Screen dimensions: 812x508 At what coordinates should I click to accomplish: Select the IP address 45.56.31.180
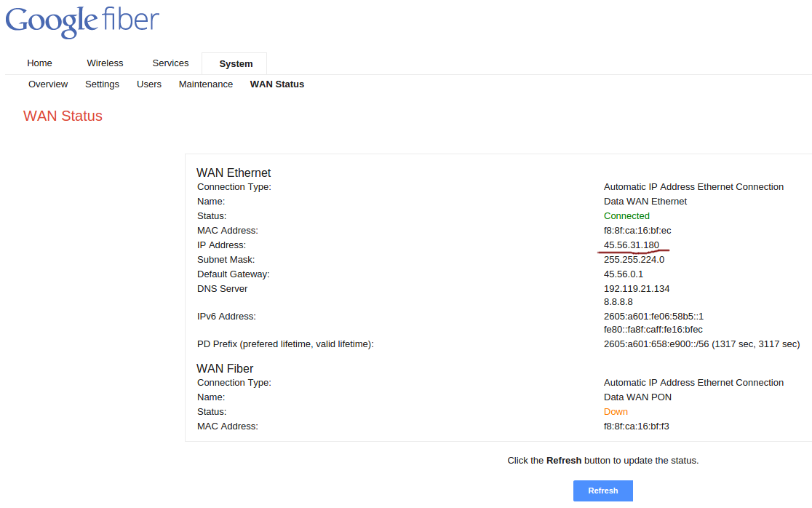[632, 245]
